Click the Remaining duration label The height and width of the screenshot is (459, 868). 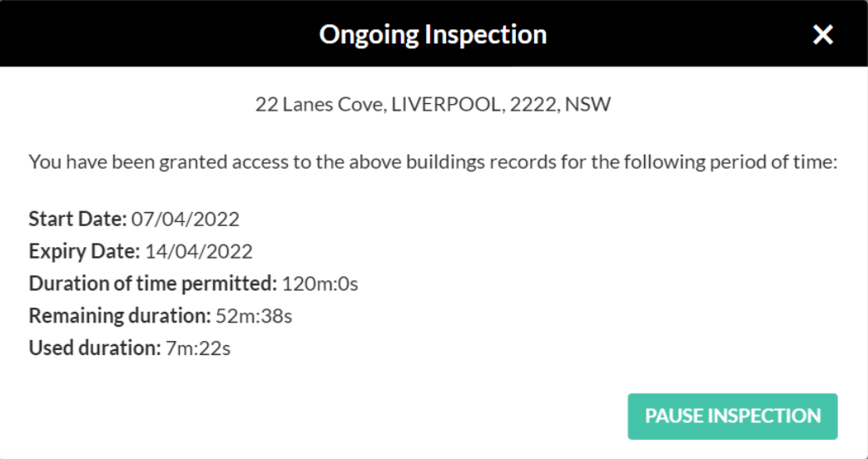120,316
